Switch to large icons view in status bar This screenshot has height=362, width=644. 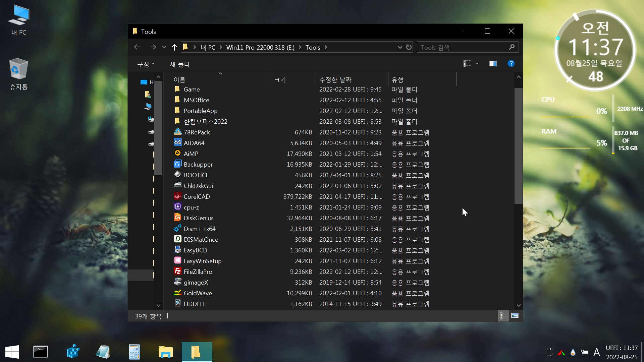pyautogui.click(x=515, y=316)
